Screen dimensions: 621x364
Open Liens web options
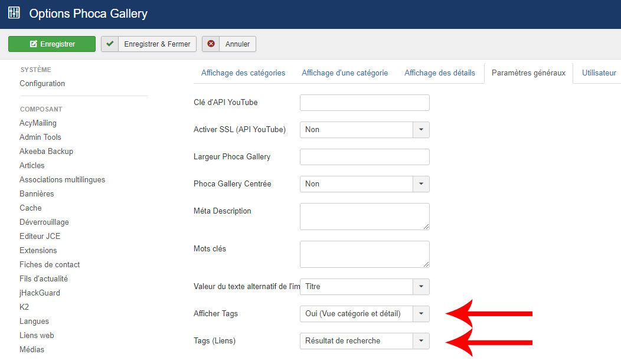click(x=37, y=336)
